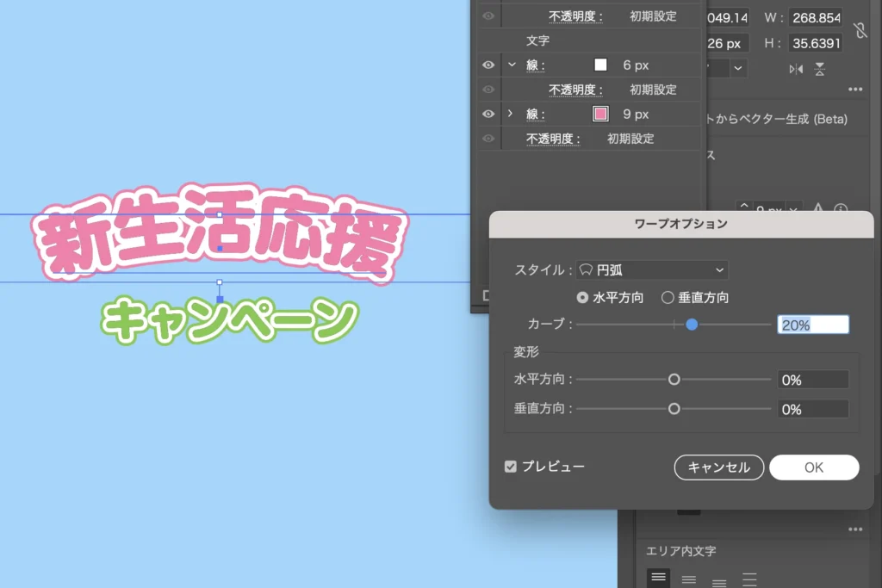Open more options below the flip icons
This screenshot has height=588, width=882.
point(854,90)
